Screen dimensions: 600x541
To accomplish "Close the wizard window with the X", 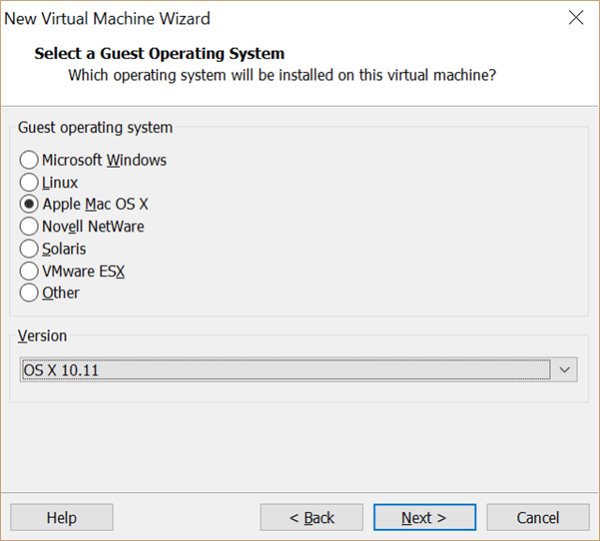I will [577, 18].
